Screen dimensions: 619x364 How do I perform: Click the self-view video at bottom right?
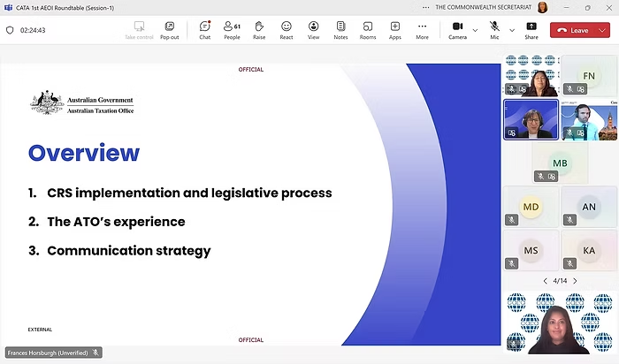tap(561, 322)
